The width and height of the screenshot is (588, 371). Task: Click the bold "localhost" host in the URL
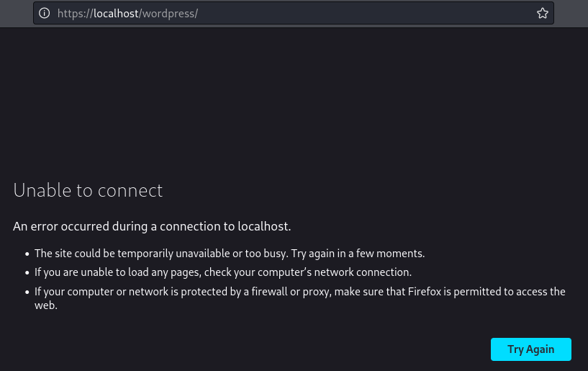115,14
